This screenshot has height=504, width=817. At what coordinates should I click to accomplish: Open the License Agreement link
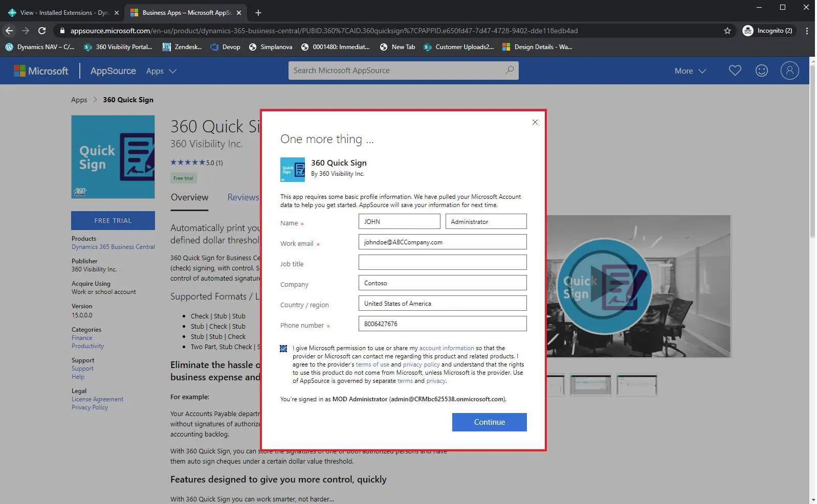97,399
